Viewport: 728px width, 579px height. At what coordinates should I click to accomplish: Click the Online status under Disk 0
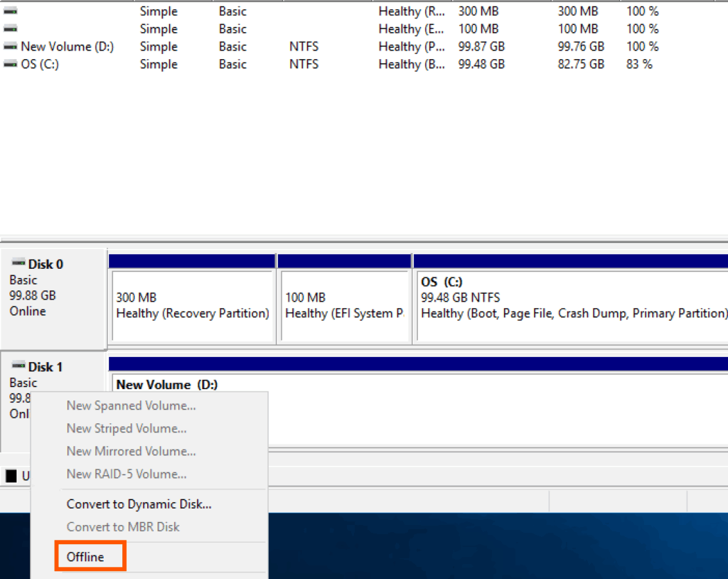pyautogui.click(x=28, y=311)
